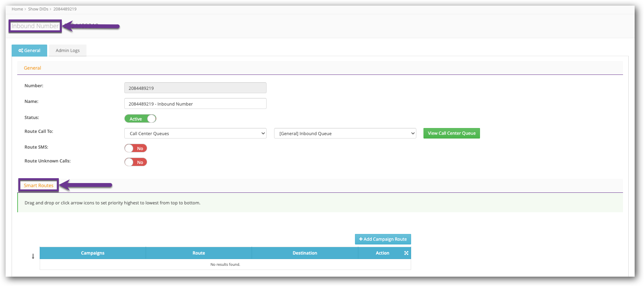Image resolution: width=644 pixels, height=286 pixels.
Task: Open the Call Center Queues dropdown
Action: pyautogui.click(x=195, y=133)
